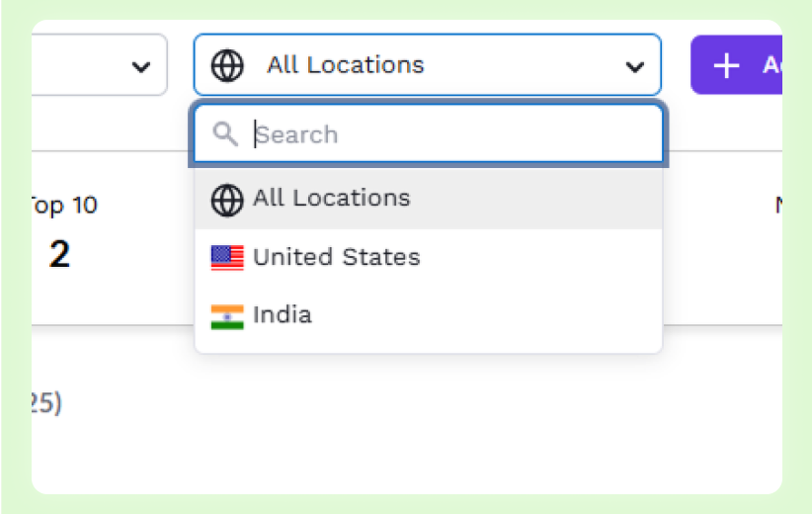This screenshot has width=812, height=514.
Task: Open the partially visible dropdown on the left
Action: (x=99, y=65)
